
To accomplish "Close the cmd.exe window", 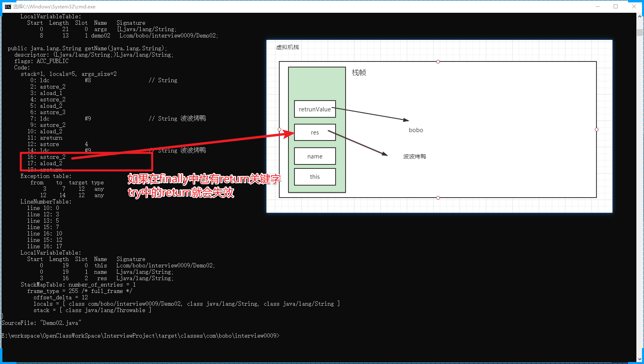I will [x=634, y=6].
